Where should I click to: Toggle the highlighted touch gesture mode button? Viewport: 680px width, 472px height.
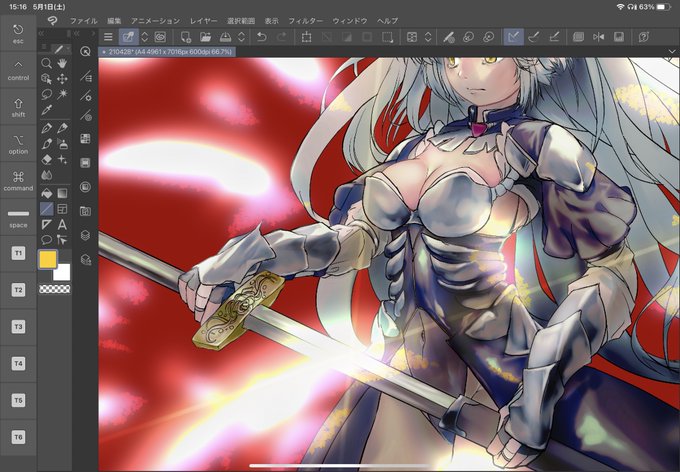point(128,37)
